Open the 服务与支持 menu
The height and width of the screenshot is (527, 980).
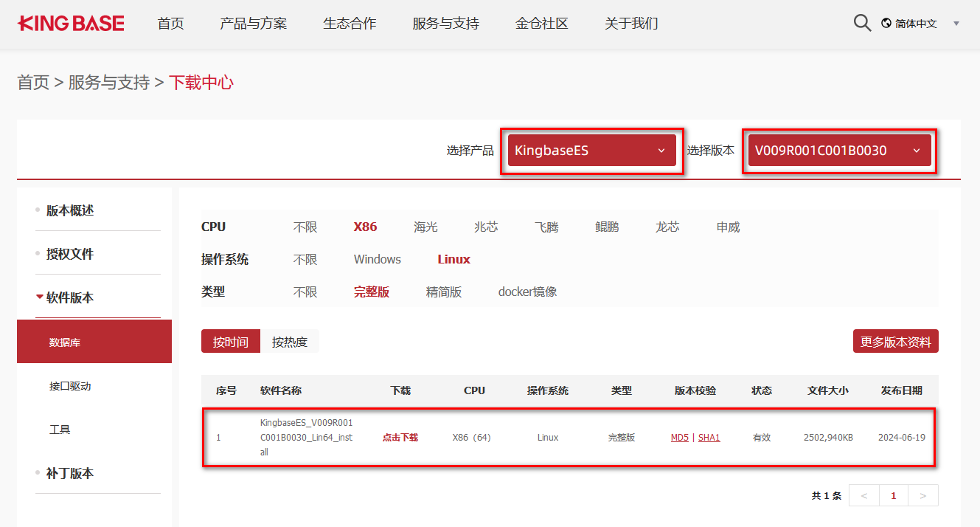coord(446,24)
